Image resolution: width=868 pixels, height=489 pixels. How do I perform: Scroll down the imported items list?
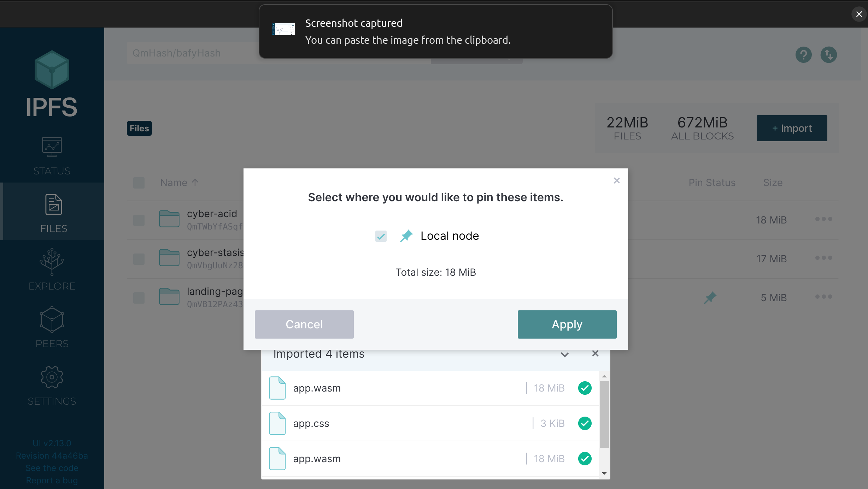tap(604, 473)
